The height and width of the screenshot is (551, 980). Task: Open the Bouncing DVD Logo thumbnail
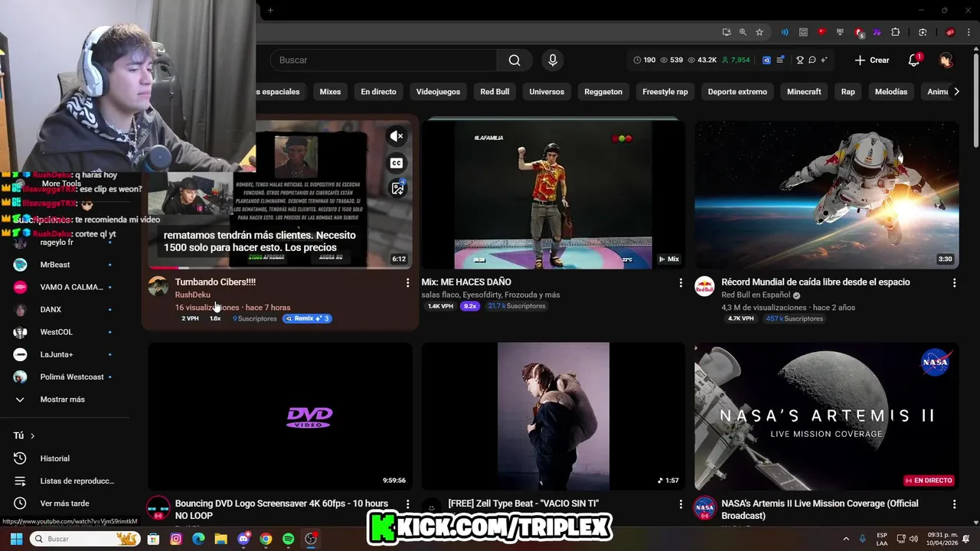click(x=279, y=416)
